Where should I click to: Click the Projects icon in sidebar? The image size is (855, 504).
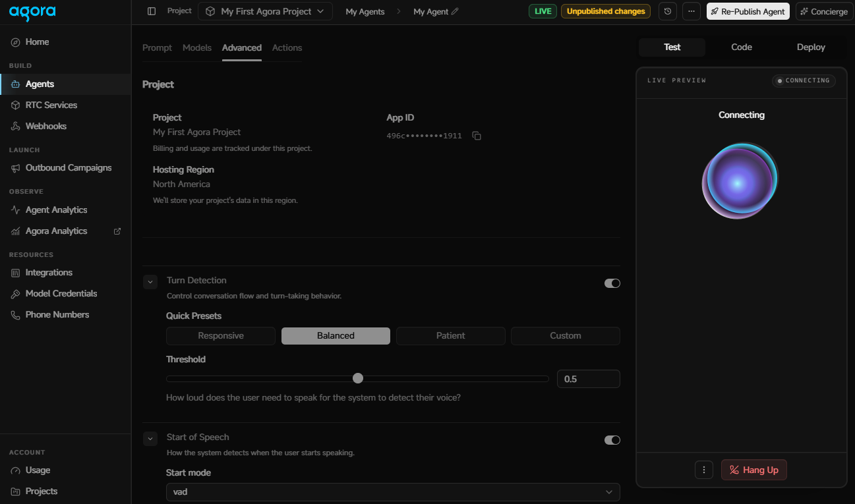point(16,491)
